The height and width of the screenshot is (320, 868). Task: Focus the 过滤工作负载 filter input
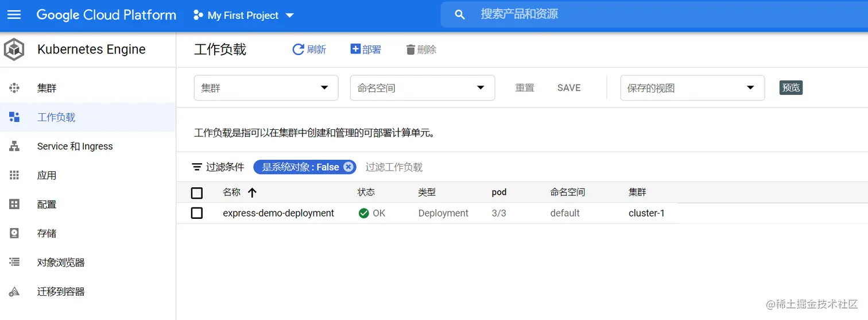394,167
